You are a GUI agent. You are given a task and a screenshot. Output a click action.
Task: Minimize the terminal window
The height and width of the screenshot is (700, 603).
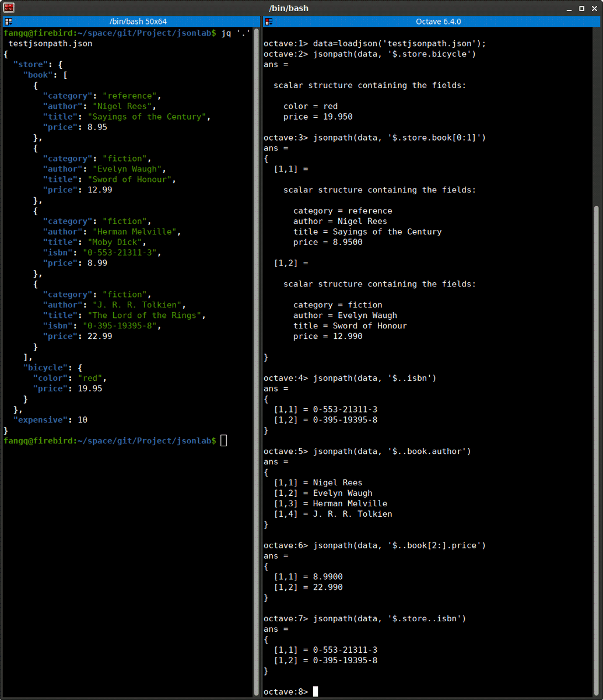570,8
